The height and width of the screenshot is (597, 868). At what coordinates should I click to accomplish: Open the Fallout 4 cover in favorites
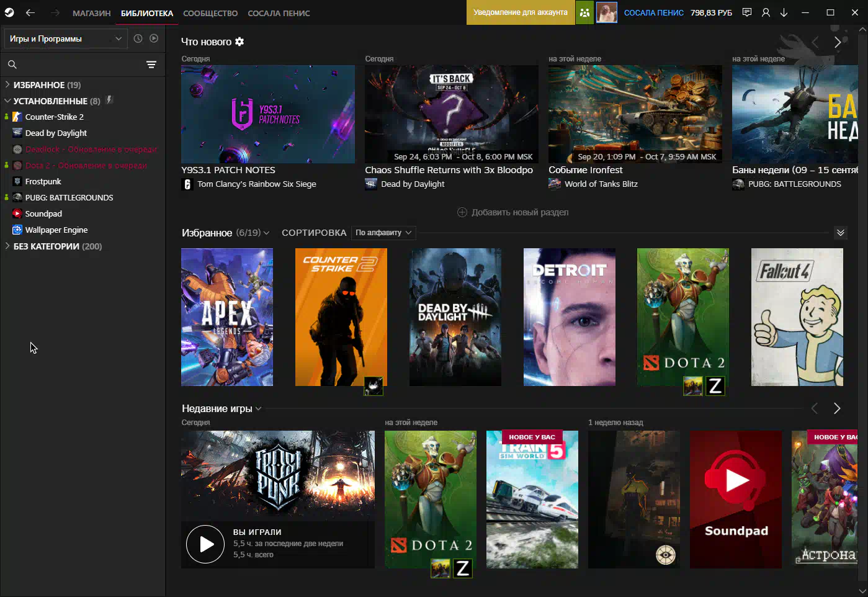797,317
